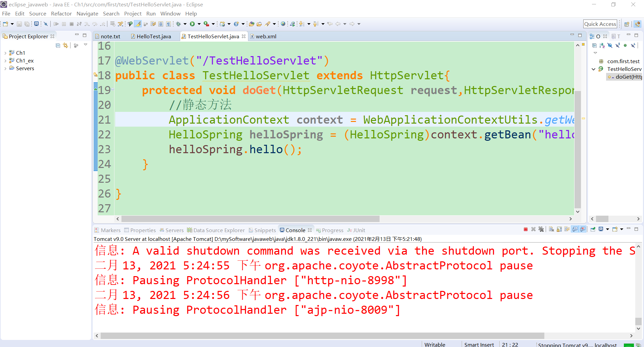Toggle Show Console When Standard Error Changes
Screen dimensions: 644x347
point(583,229)
